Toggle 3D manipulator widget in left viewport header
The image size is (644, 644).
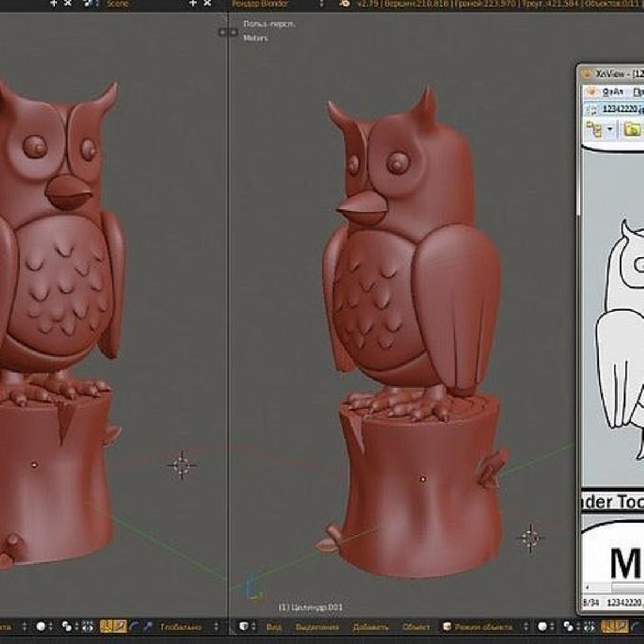point(106,626)
